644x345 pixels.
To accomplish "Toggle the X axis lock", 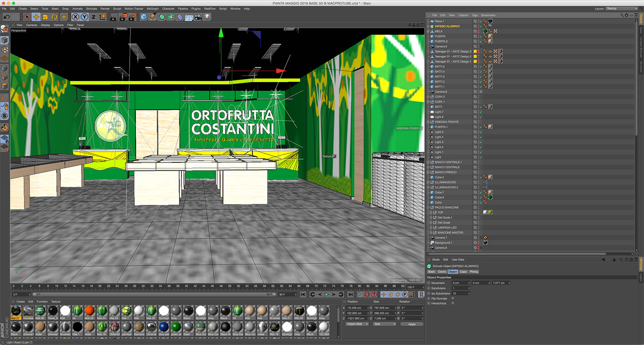I will 76,17.
